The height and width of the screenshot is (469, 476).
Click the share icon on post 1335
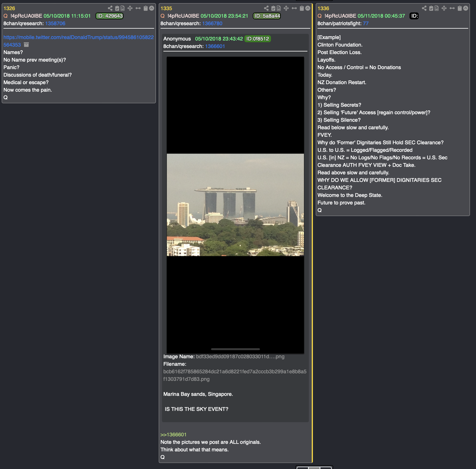click(266, 8)
